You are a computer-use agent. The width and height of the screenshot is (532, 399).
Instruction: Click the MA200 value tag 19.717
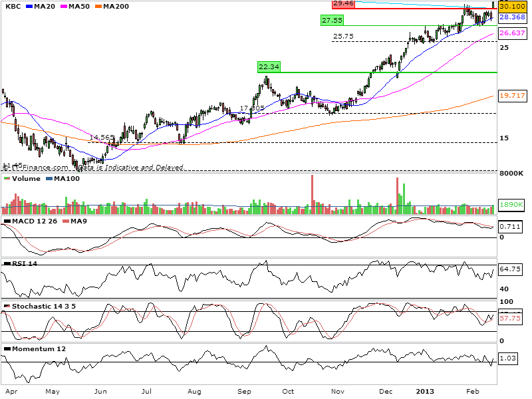[512, 96]
